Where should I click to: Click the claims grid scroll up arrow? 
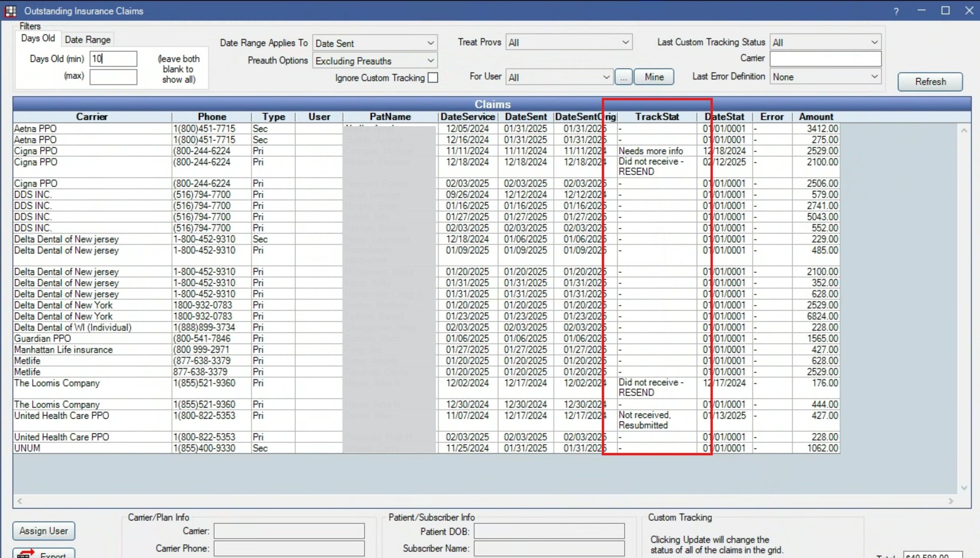964,130
